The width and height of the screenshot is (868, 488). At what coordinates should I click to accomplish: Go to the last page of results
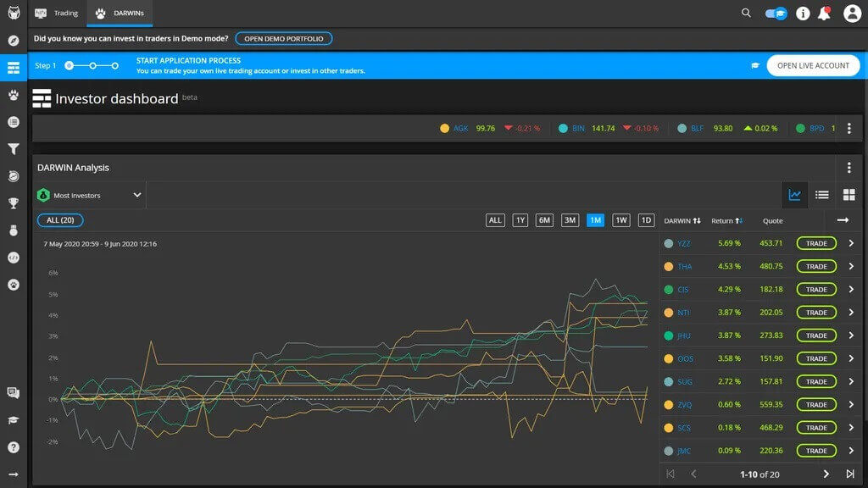tap(850, 474)
